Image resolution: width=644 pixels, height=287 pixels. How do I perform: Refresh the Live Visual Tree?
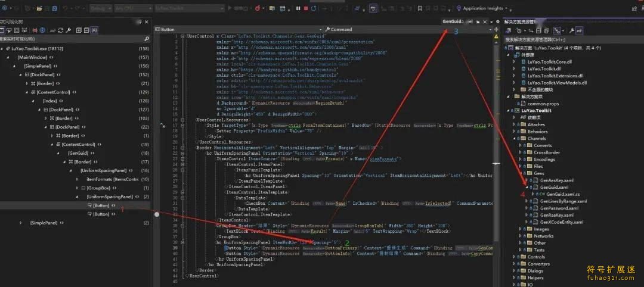coord(60,30)
